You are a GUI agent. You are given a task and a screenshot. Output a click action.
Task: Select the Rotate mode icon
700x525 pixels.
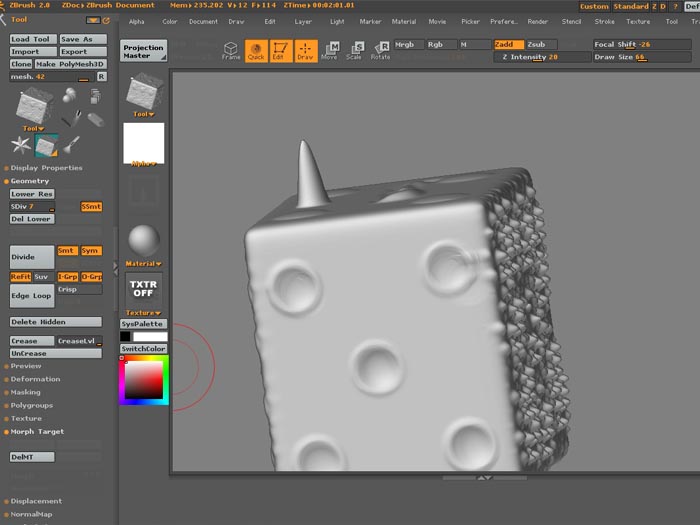click(380, 51)
